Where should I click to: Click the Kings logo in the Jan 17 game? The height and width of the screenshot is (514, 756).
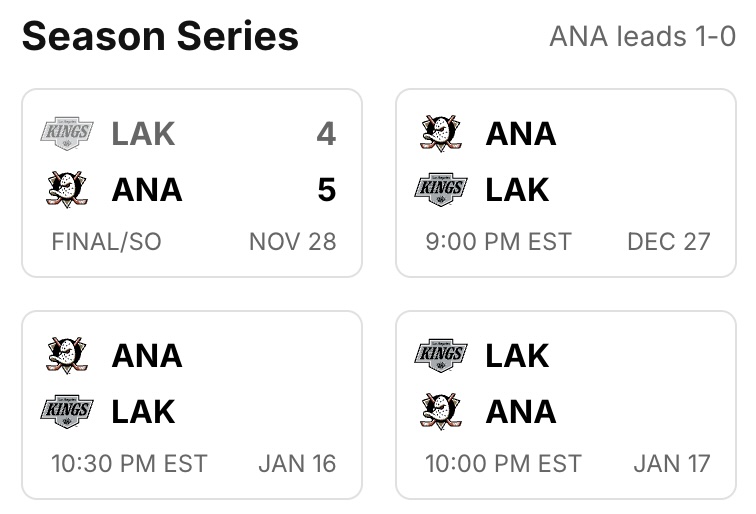tap(441, 355)
